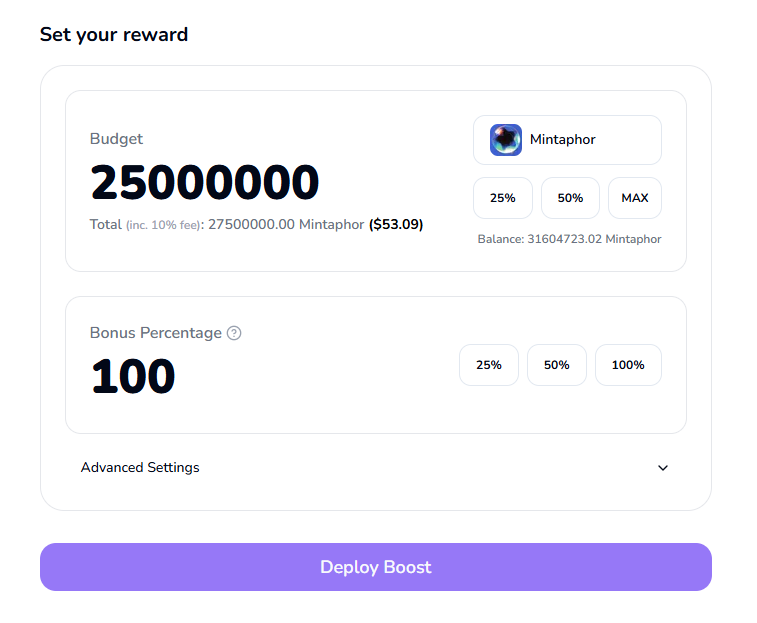Screen dimensions: 757x623
Task: Expand Advanced Settings with the chevron arrow
Action: pyautogui.click(x=663, y=468)
